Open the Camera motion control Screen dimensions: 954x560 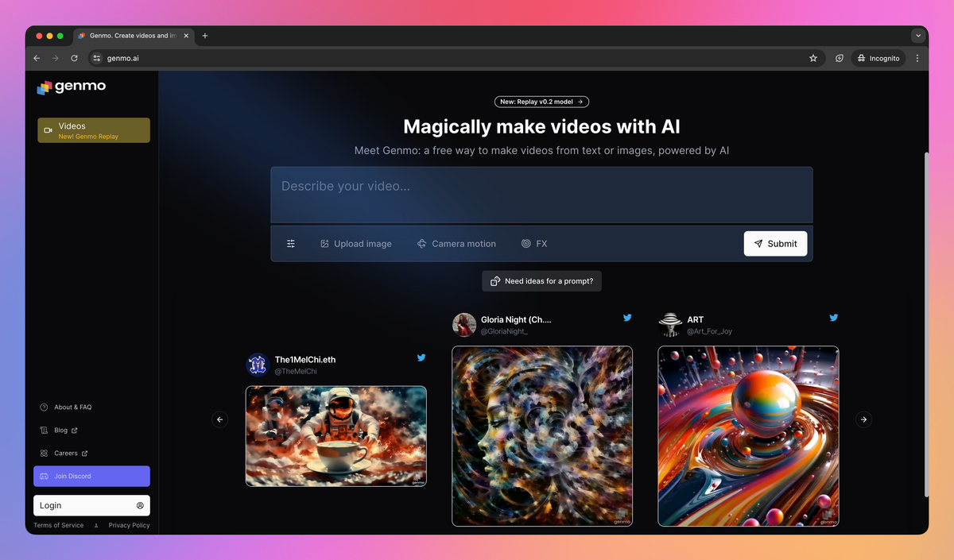[421, 243]
